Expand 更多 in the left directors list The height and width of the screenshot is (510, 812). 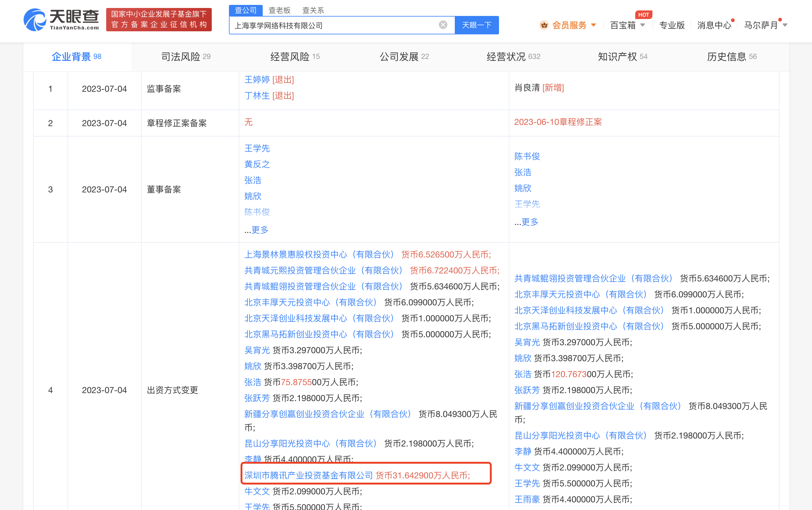tap(260, 230)
